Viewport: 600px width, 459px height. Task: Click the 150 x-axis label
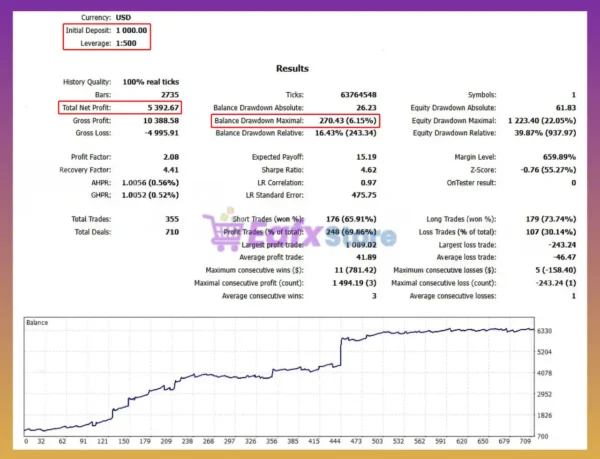click(124, 441)
